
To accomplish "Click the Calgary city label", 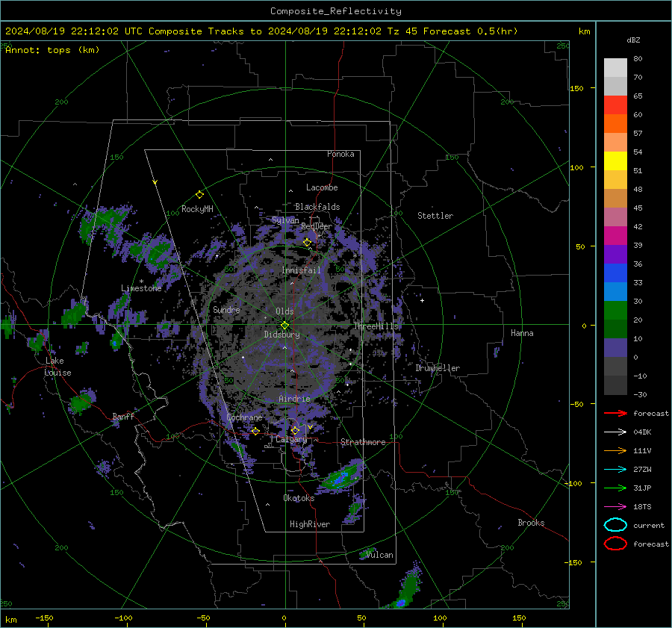I will tap(291, 439).
